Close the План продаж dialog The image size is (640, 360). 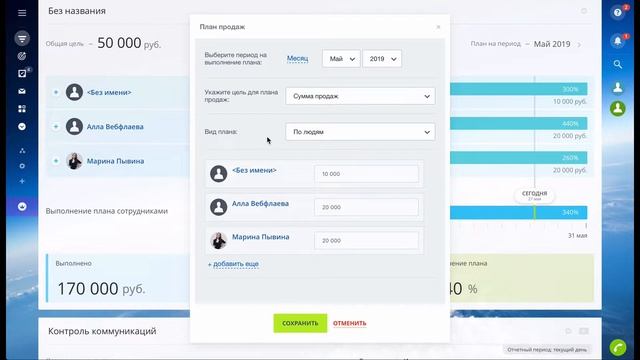coord(438,27)
